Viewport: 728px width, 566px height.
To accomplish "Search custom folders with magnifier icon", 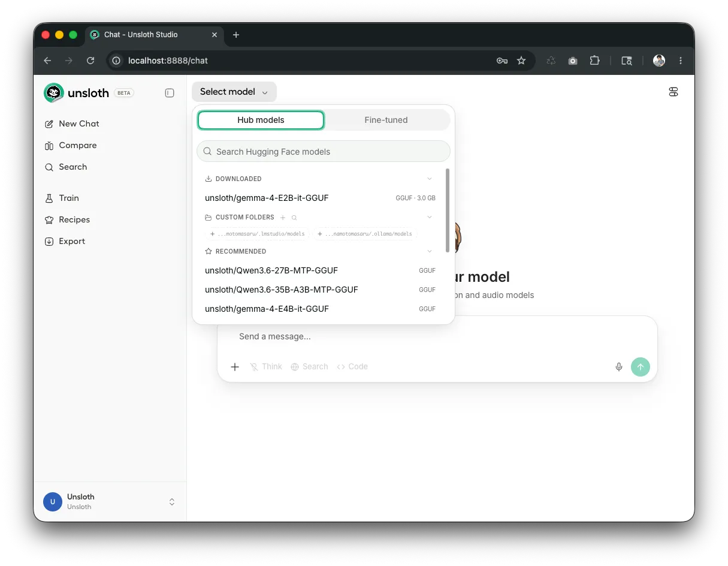I will (x=294, y=218).
